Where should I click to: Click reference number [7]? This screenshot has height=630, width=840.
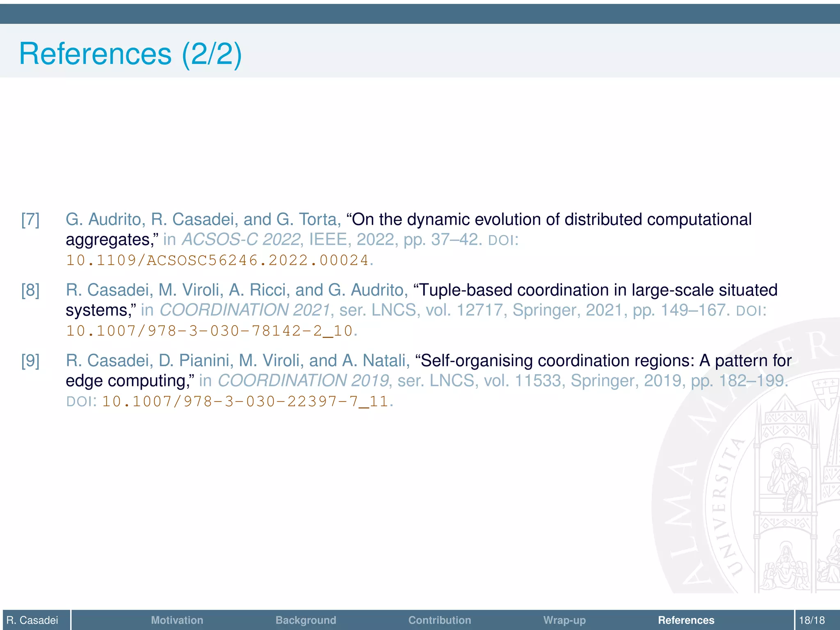(30, 219)
